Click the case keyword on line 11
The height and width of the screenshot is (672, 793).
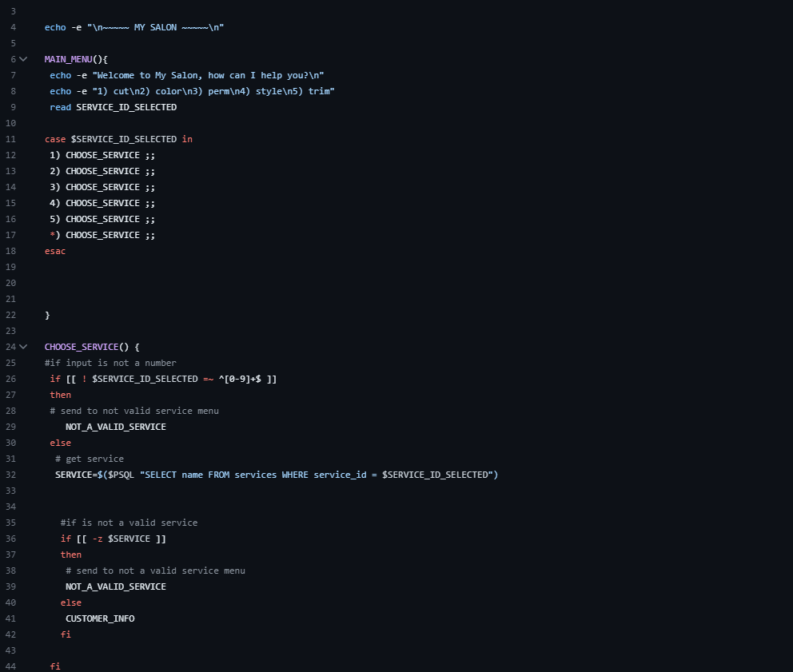(55, 139)
